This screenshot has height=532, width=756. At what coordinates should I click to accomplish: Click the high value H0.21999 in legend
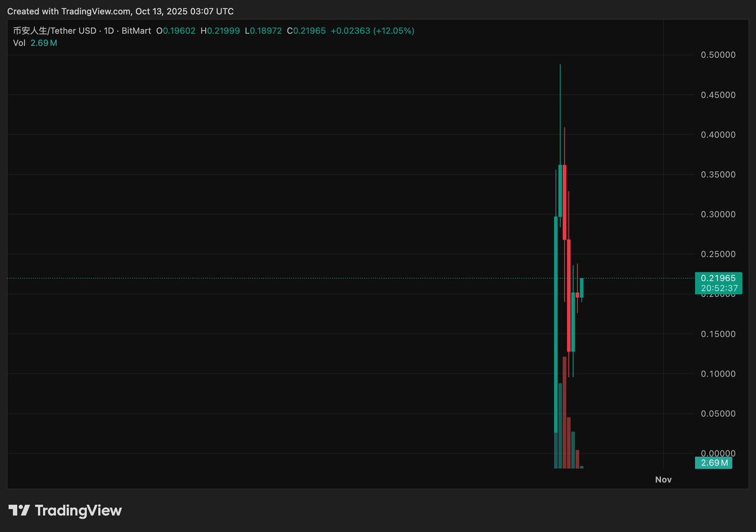coord(220,31)
